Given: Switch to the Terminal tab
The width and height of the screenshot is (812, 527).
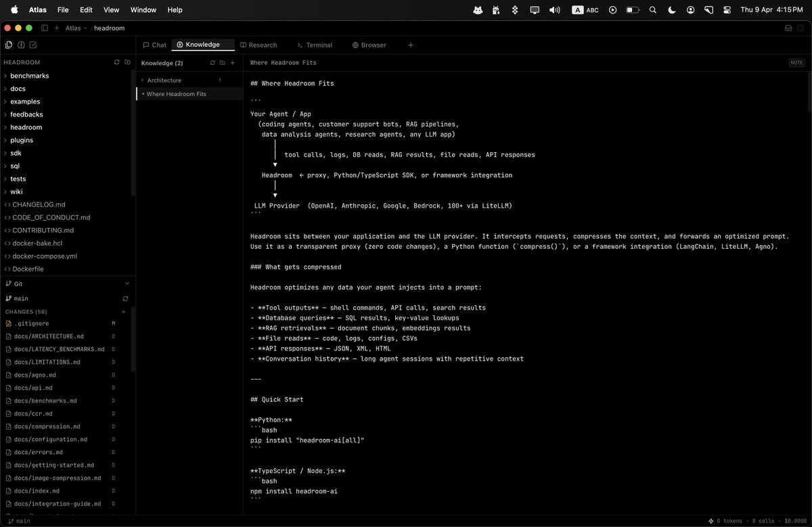Looking at the screenshot, I should tap(315, 45).
